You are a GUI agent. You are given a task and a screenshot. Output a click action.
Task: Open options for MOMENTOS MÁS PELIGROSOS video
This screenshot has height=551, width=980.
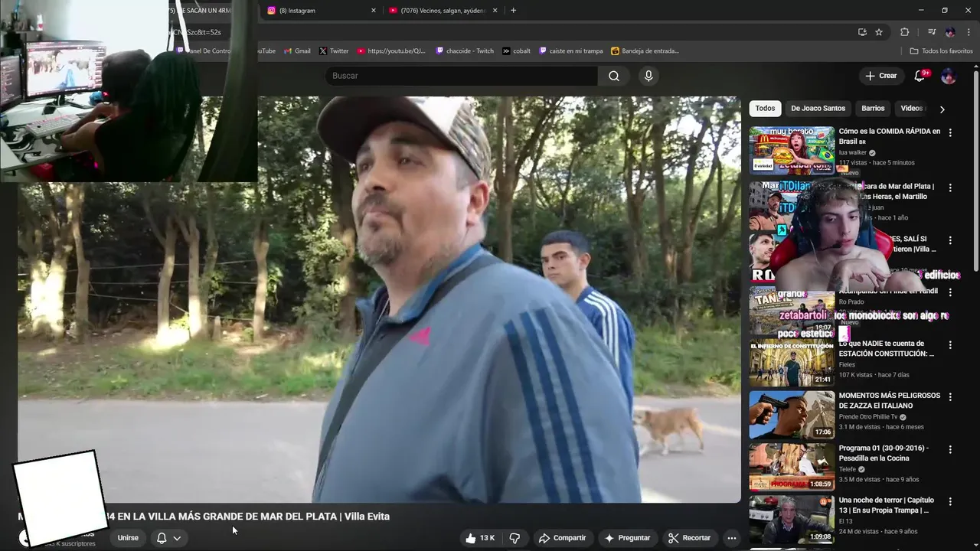(950, 397)
